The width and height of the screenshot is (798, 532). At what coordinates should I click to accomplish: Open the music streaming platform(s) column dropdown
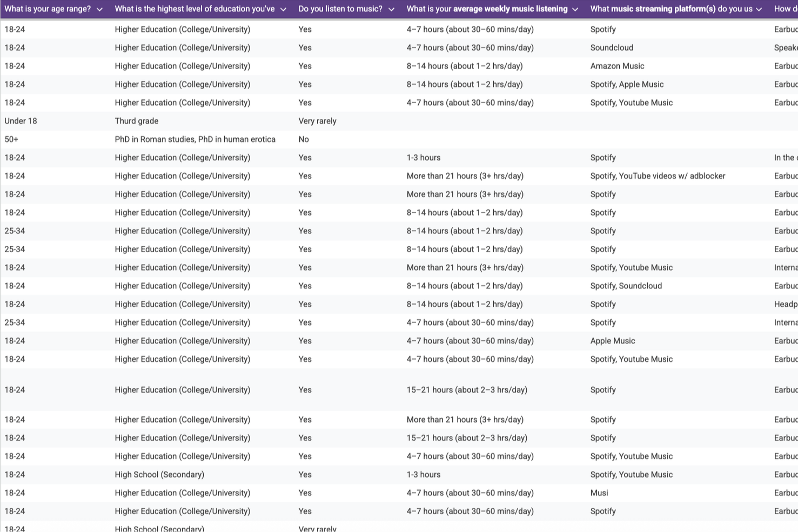coord(759,9)
